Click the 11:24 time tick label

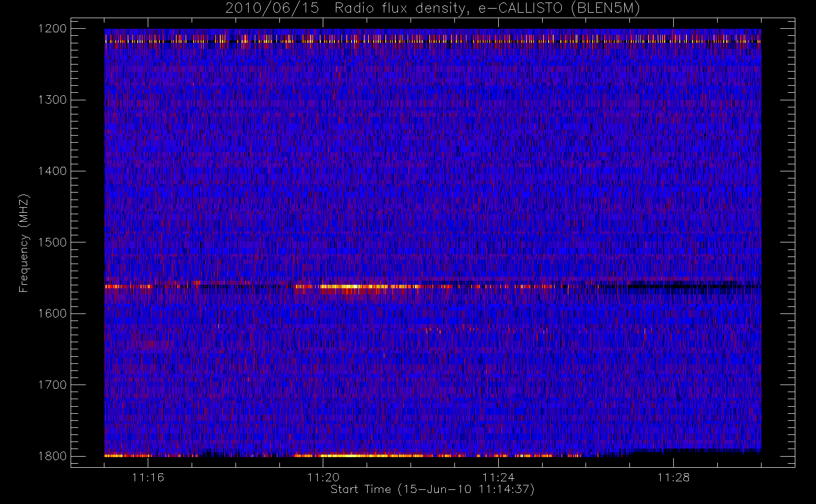[498, 477]
